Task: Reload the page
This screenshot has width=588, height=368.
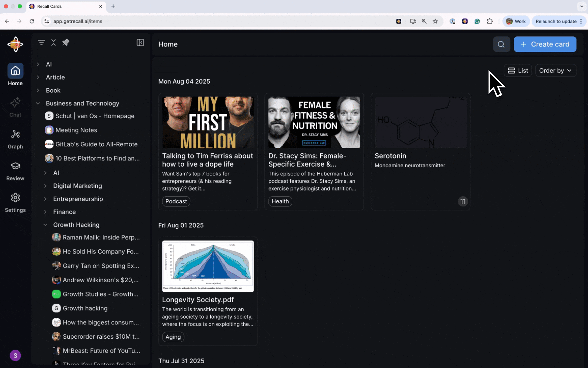Action: tap(32, 21)
